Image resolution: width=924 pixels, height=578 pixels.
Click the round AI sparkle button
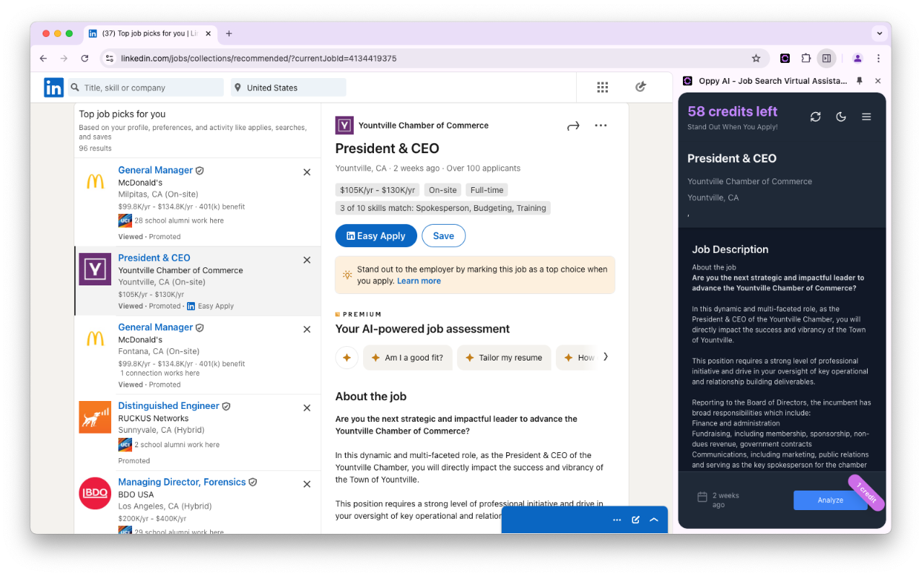click(x=347, y=358)
